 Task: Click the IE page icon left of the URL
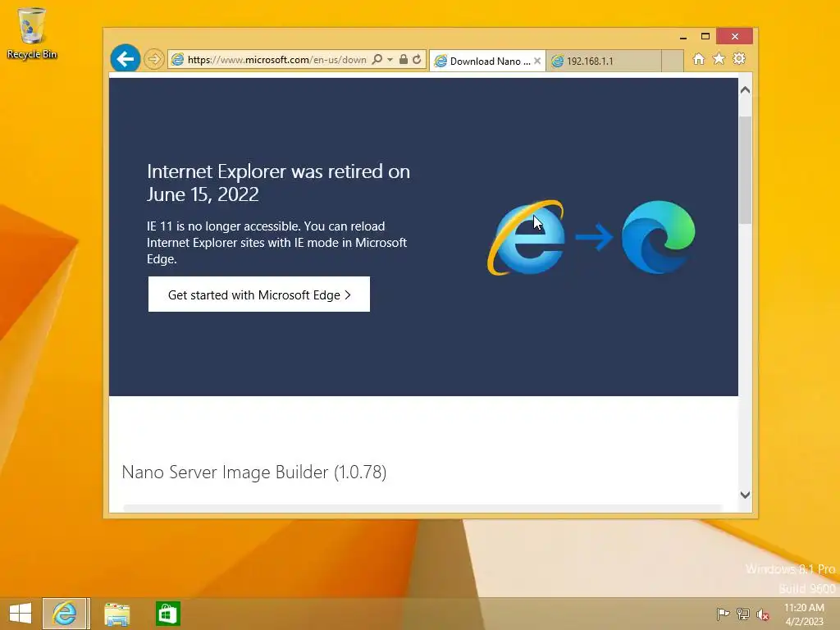(x=177, y=59)
